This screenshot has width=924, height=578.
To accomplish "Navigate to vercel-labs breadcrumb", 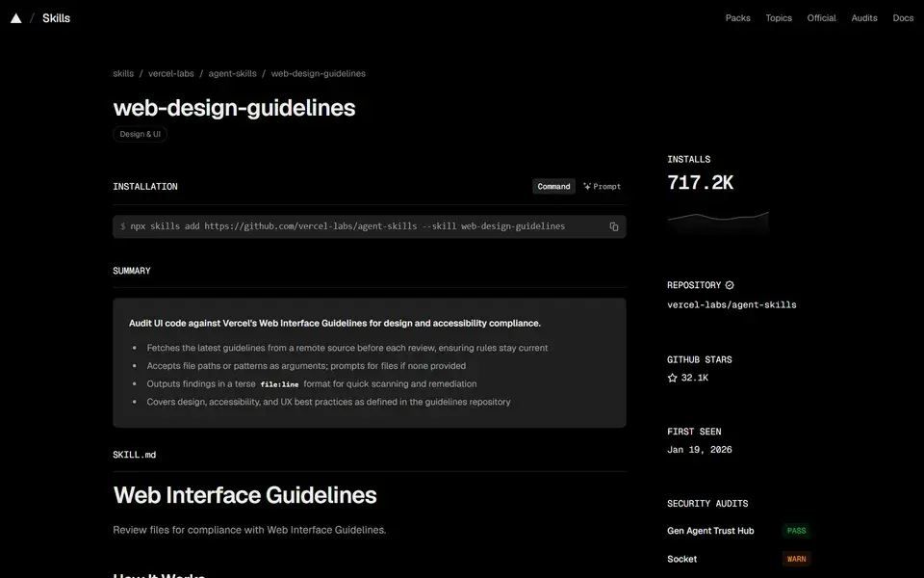I will click(171, 74).
